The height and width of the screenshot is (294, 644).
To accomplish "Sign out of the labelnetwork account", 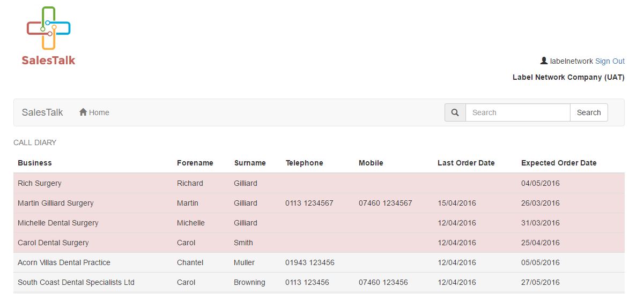I will (610, 61).
